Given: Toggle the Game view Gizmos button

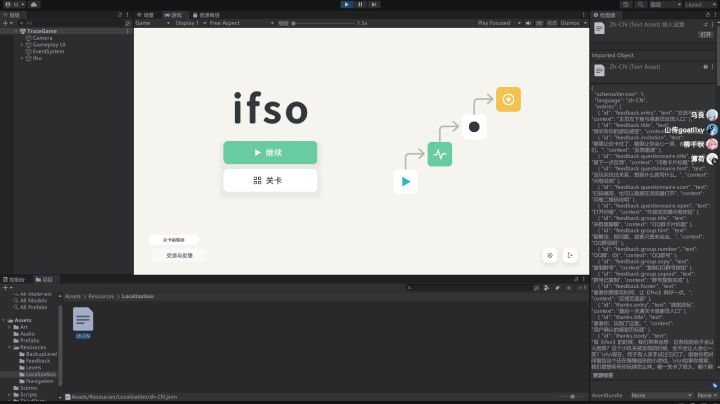Looking at the screenshot, I should coord(570,23).
